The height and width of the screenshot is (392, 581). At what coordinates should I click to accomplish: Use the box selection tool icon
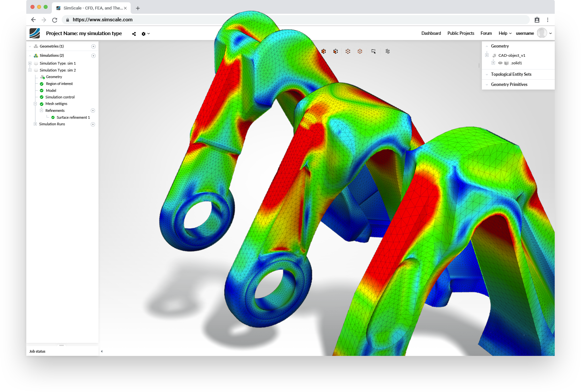[373, 52]
